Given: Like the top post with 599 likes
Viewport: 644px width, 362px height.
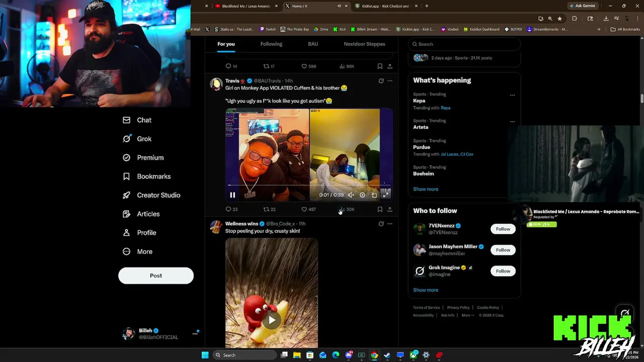Looking at the screenshot, I should [x=308, y=66].
